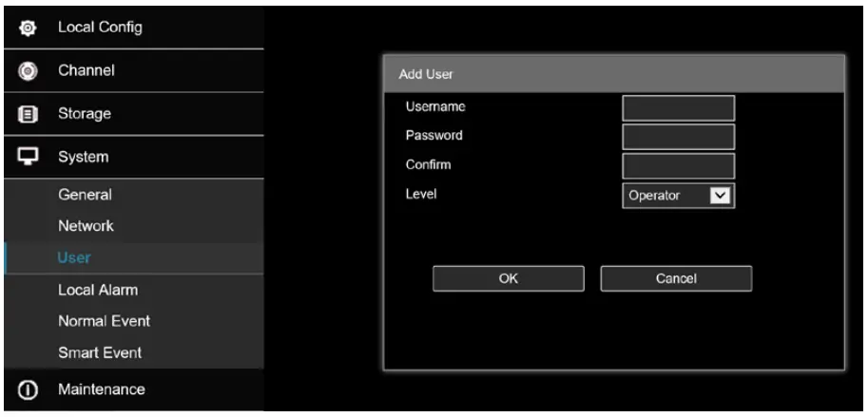Focus the Password input field
The width and height of the screenshot is (868, 417).
tap(679, 137)
